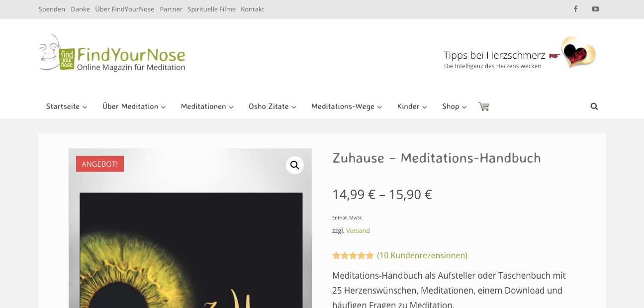Open the Versand link
Screen dimensions: 644x308
point(358,231)
